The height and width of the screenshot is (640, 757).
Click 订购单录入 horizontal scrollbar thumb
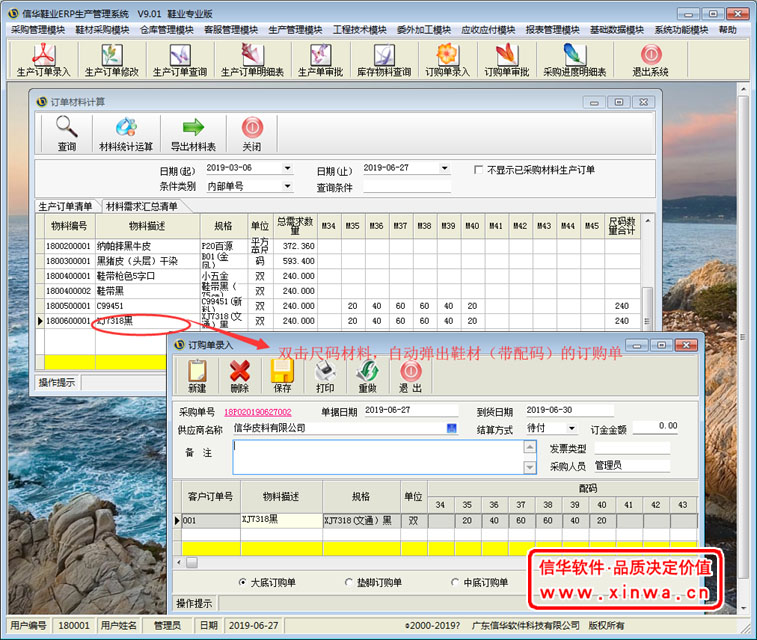tap(192, 562)
